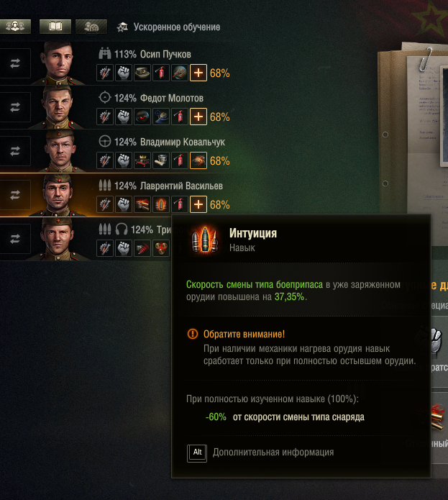The image size is (448, 500).
Task: Swap crew member Осип Пучков
Action: (x=15, y=63)
